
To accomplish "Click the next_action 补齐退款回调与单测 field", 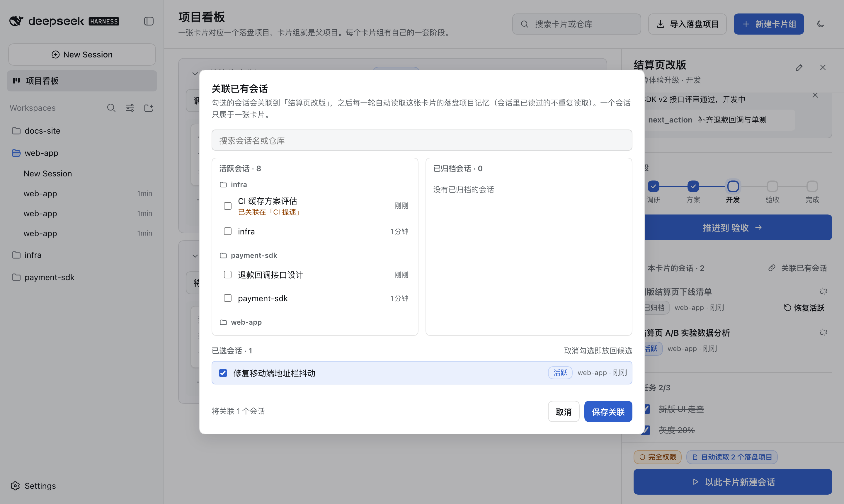I will click(719, 120).
